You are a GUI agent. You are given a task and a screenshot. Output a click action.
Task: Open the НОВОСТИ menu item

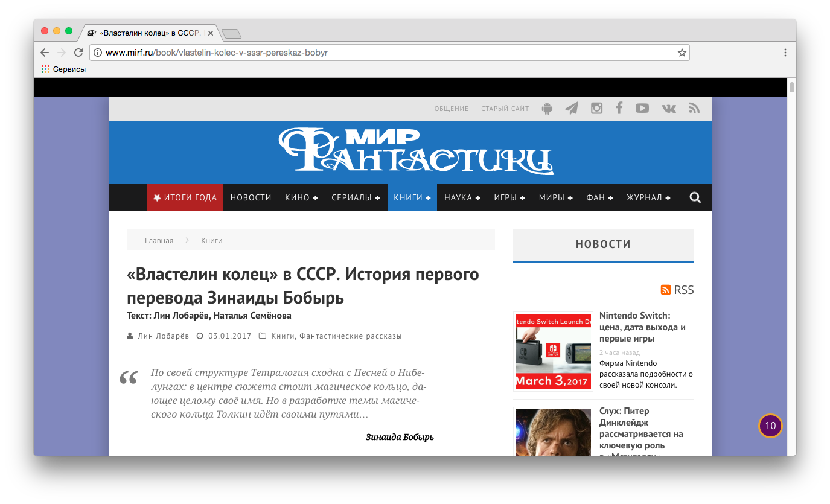251,198
